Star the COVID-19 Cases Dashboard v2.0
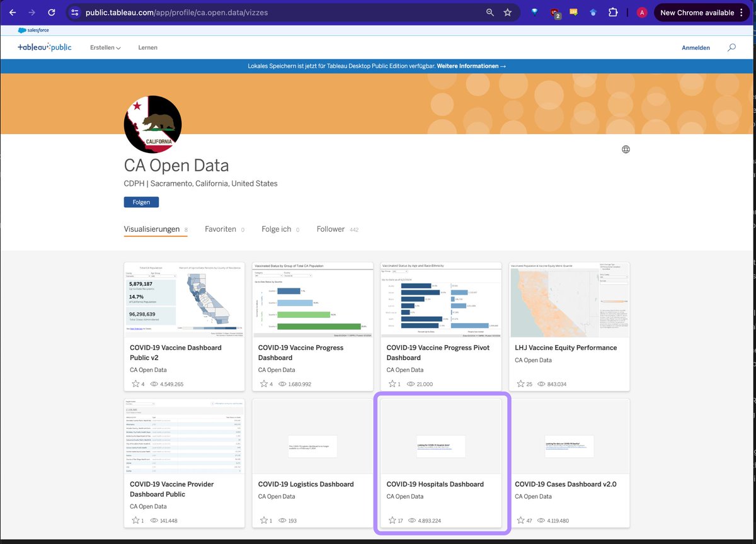The width and height of the screenshot is (756, 544). click(520, 521)
